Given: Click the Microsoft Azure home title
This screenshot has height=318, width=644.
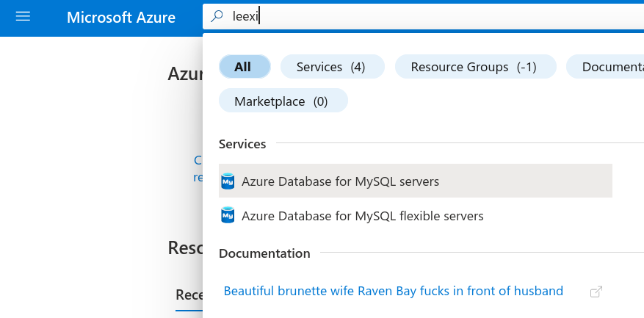Looking at the screenshot, I should [x=121, y=17].
